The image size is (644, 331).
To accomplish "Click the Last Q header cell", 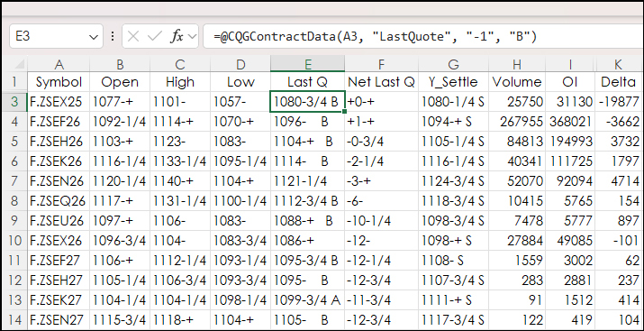I will click(307, 82).
